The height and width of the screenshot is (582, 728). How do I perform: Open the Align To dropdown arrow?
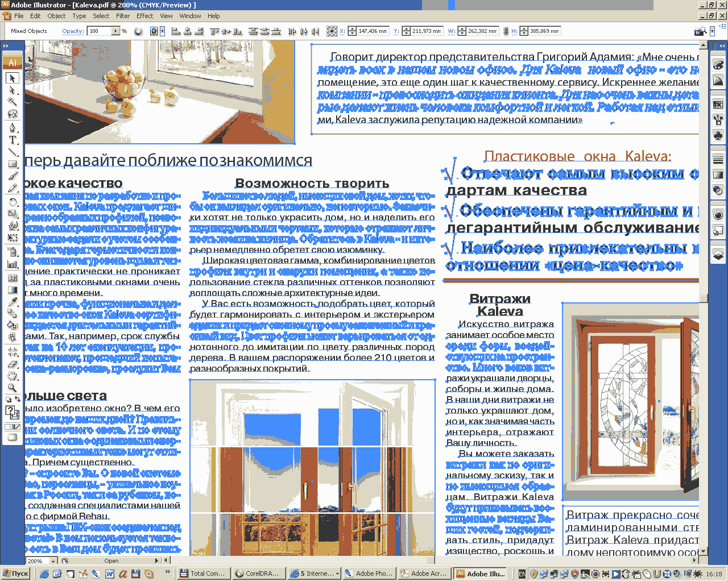point(162,31)
